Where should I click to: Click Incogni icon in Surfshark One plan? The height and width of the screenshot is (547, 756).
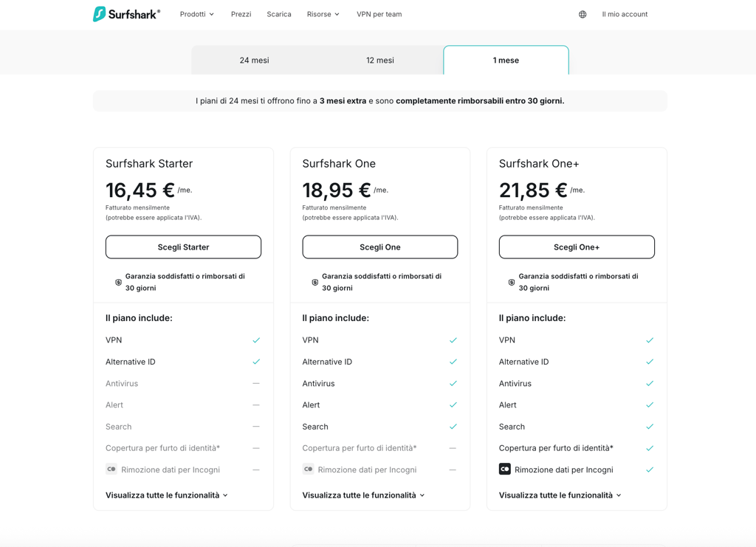coord(308,469)
